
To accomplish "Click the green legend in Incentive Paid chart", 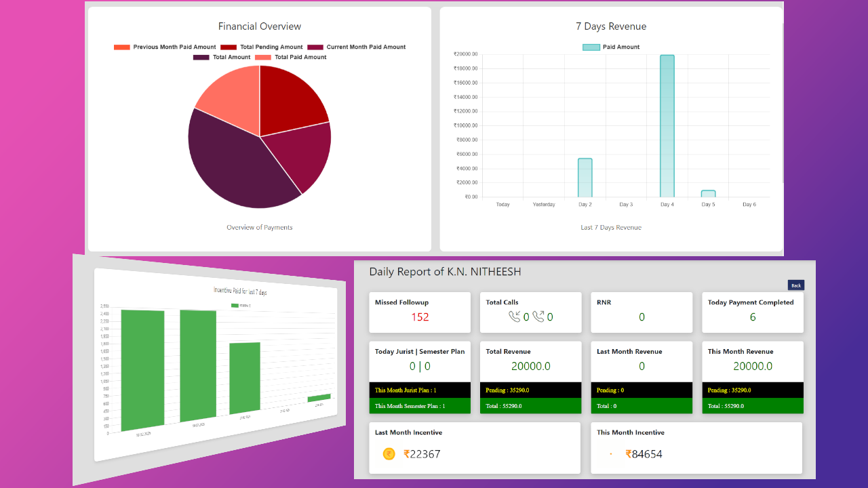I will [x=236, y=306].
